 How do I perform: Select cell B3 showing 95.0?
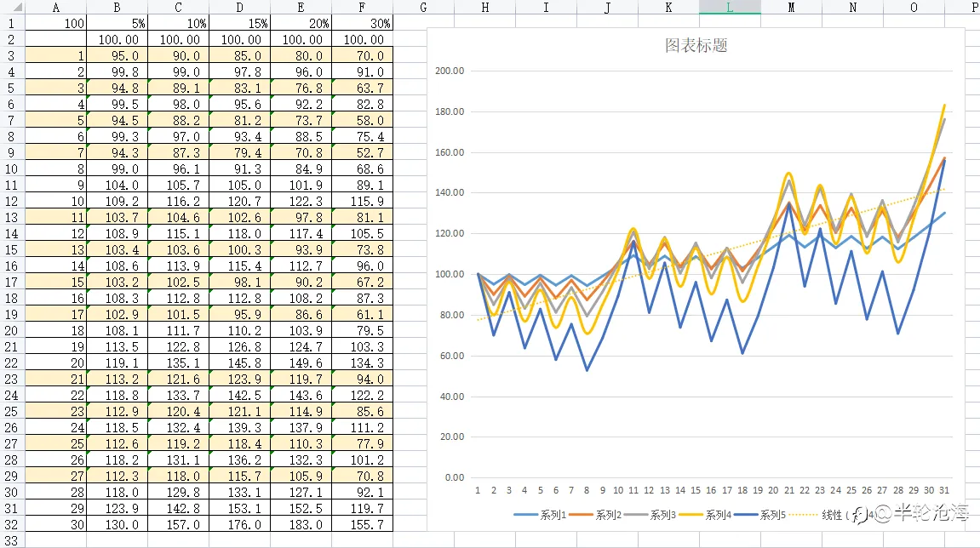117,55
